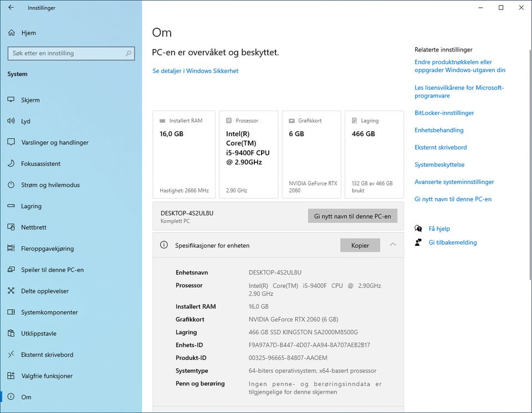Click the Systemkomponenter icon
Screen dimensions: 532x413
tap(11, 312)
